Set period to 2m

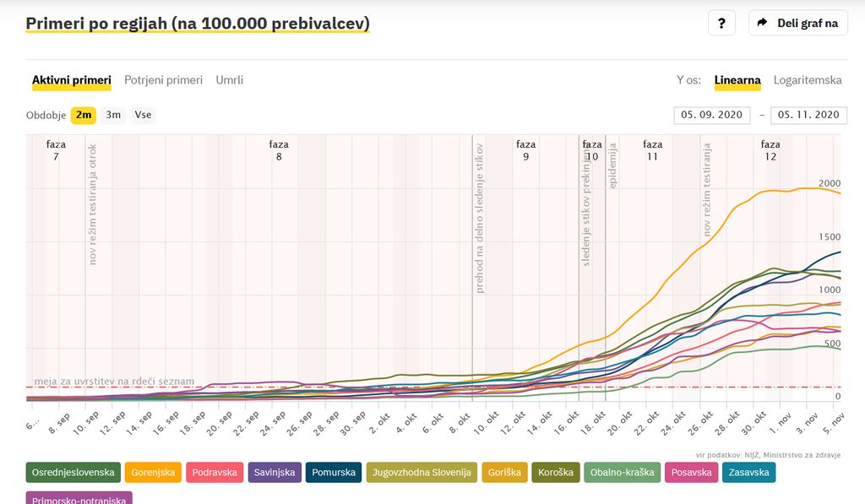click(83, 115)
